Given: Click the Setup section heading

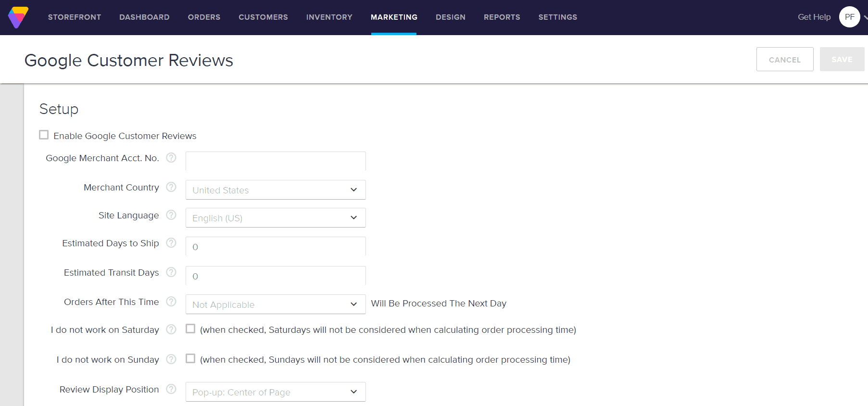Looking at the screenshot, I should [59, 109].
